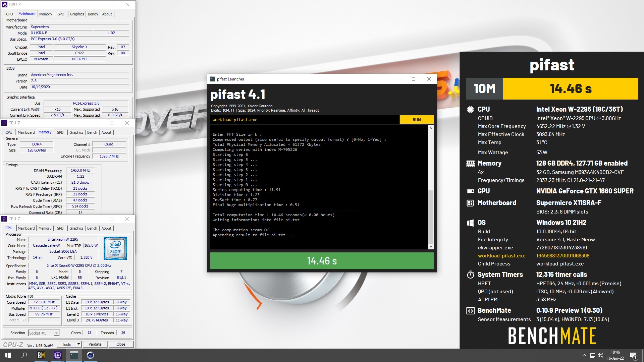Click the Supermicro manufacturer field
The width and height of the screenshot is (644, 362).
(79, 27)
